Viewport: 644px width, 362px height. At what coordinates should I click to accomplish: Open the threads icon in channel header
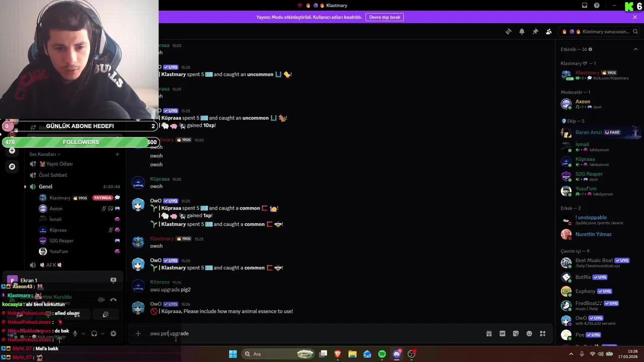(508, 32)
